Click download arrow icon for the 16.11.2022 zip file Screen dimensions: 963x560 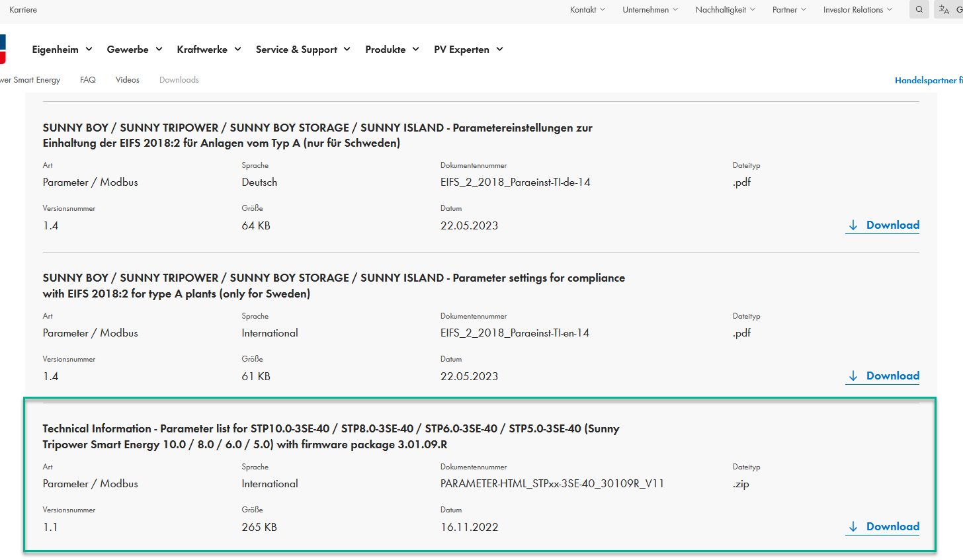point(853,527)
